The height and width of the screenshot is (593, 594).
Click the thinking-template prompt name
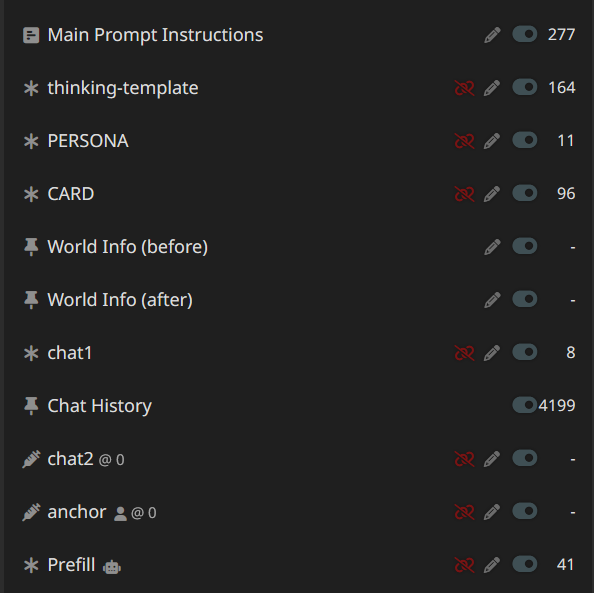[123, 88]
